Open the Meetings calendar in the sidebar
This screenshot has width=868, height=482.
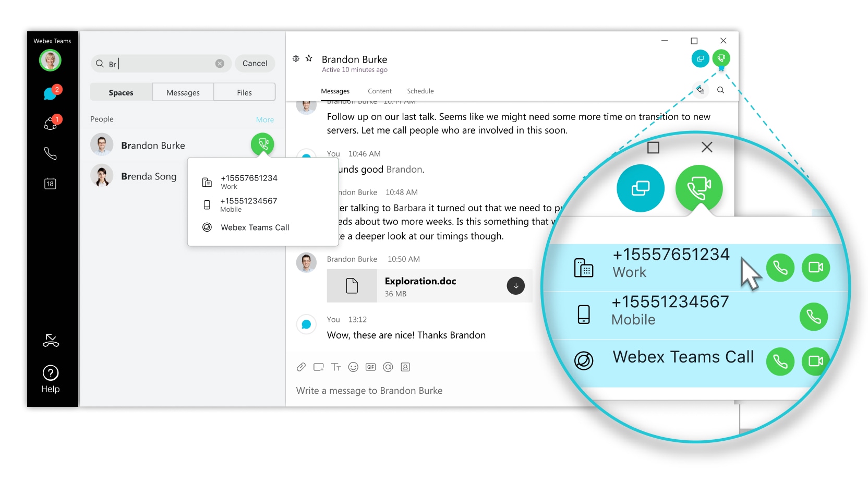pos(50,184)
